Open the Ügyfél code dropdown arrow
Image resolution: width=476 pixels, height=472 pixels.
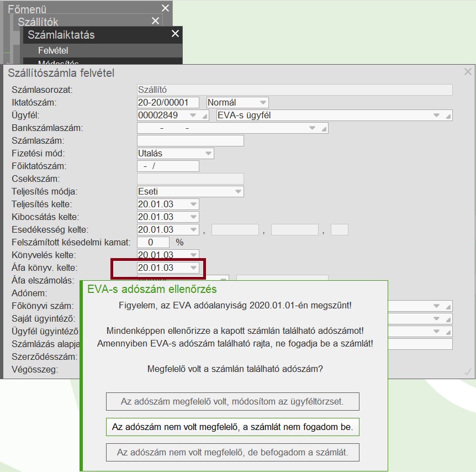(x=193, y=115)
